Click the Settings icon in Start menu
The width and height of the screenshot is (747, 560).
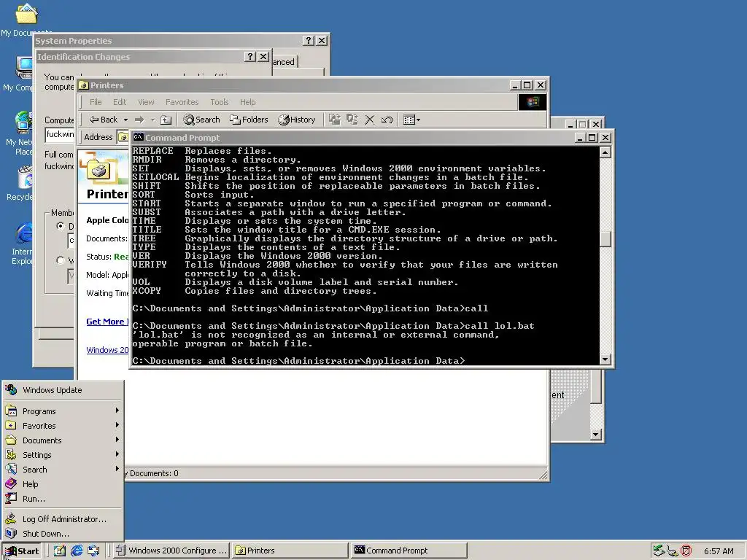[12, 455]
